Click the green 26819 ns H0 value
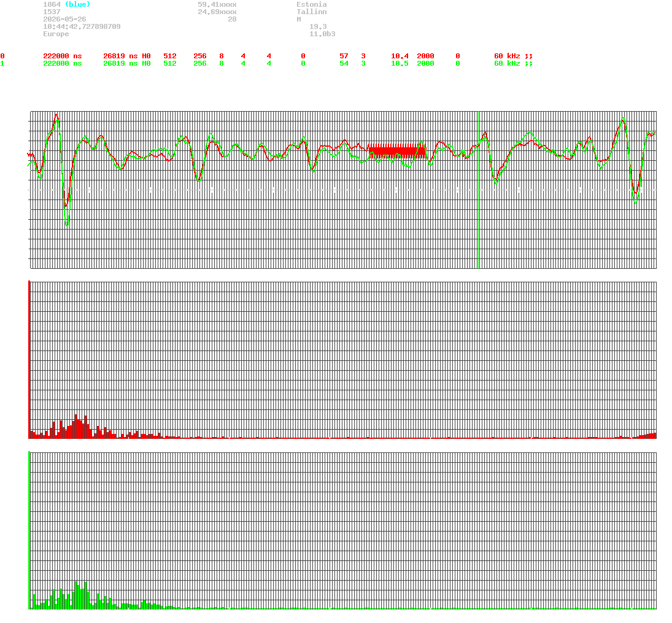This screenshot has height=623, width=672. (x=127, y=63)
